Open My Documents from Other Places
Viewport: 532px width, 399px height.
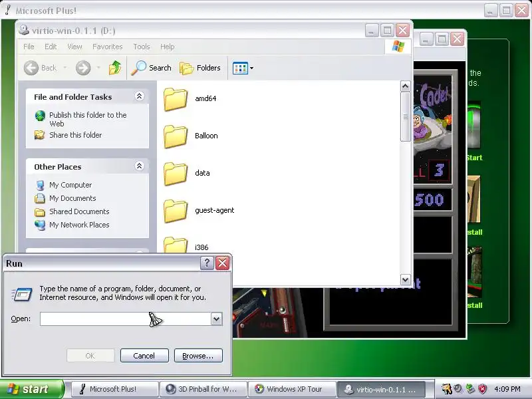72,198
